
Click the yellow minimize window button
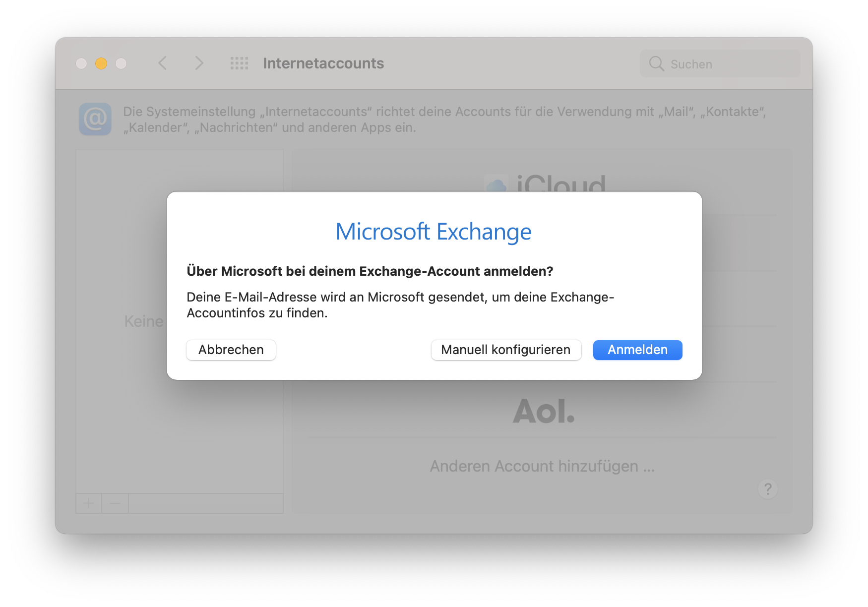[x=101, y=63]
